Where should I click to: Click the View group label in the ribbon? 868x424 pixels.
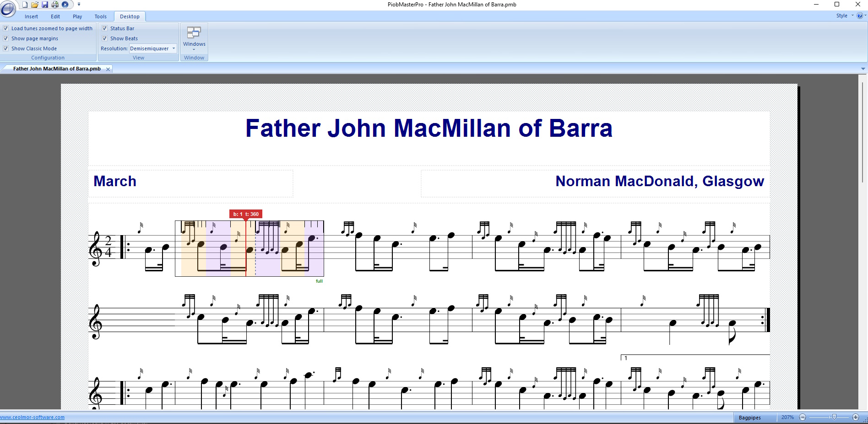(x=138, y=58)
